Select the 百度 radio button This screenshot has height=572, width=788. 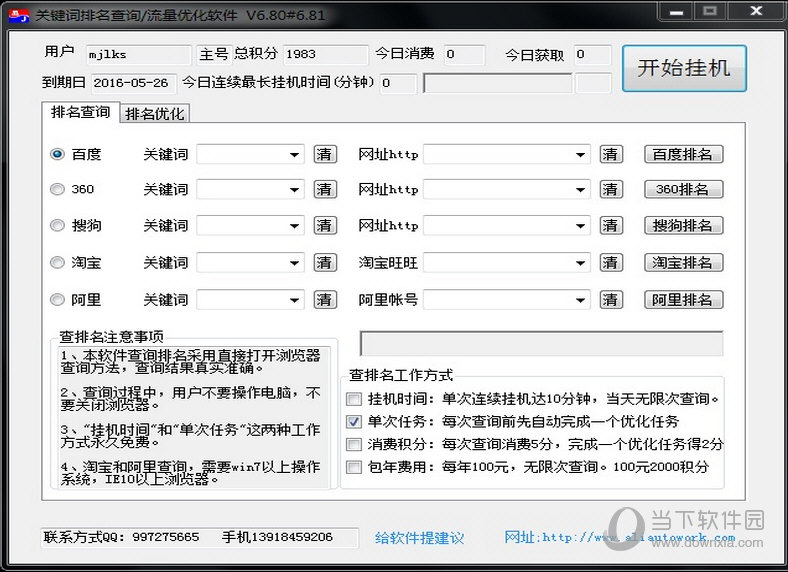point(57,154)
